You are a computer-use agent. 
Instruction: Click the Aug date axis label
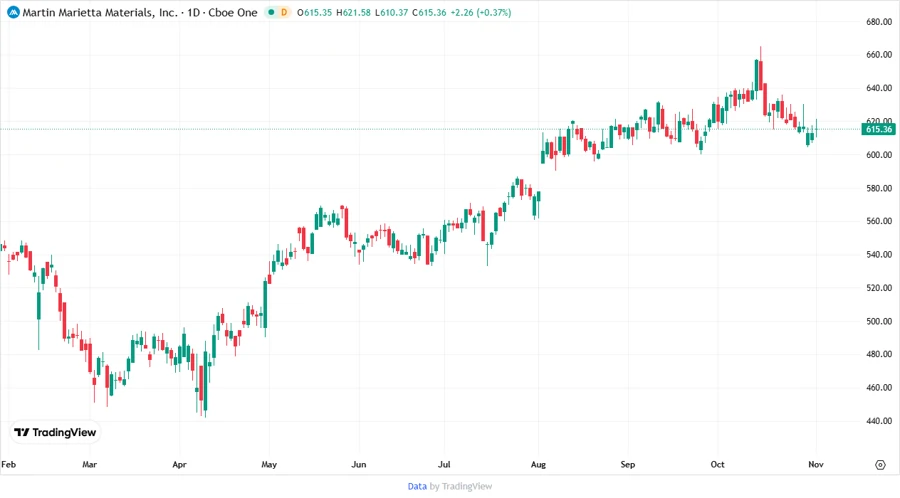click(x=538, y=464)
